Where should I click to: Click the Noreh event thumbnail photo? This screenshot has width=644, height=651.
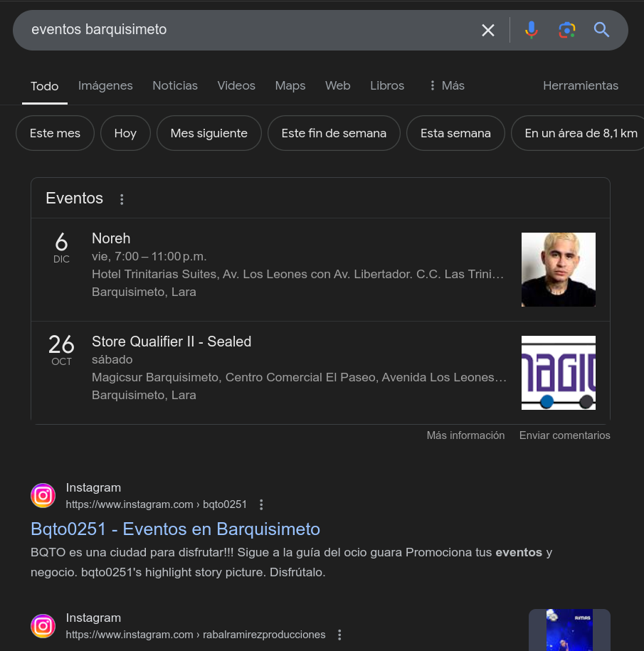click(x=558, y=270)
